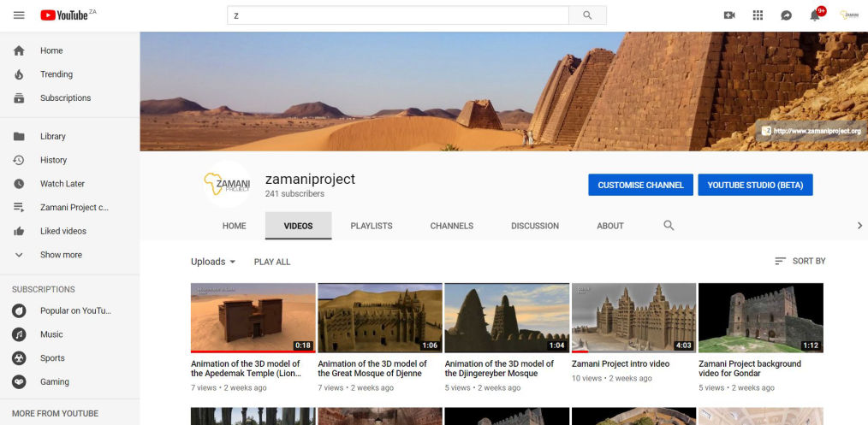Viewport: 868px width, 425px height.
Task: Click the Library folder icon
Action: [x=19, y=137]
